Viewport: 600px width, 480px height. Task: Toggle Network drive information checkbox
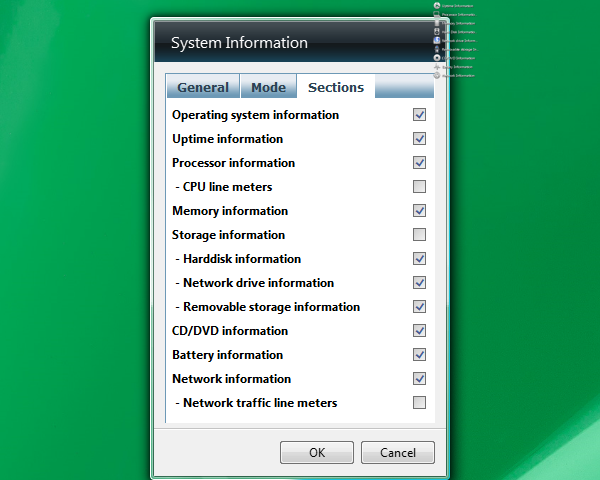(419, 282)
